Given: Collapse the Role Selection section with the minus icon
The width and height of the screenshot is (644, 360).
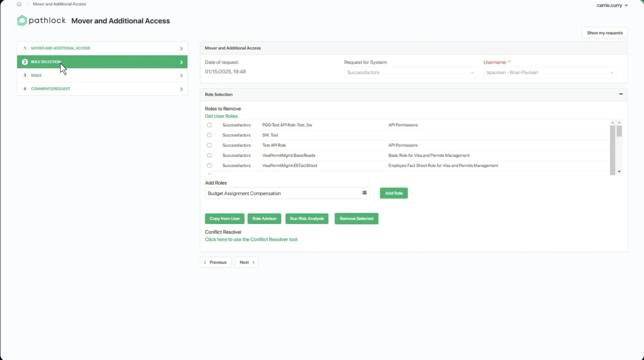Looking at the screenshot, I should click(x=621, y=94).
